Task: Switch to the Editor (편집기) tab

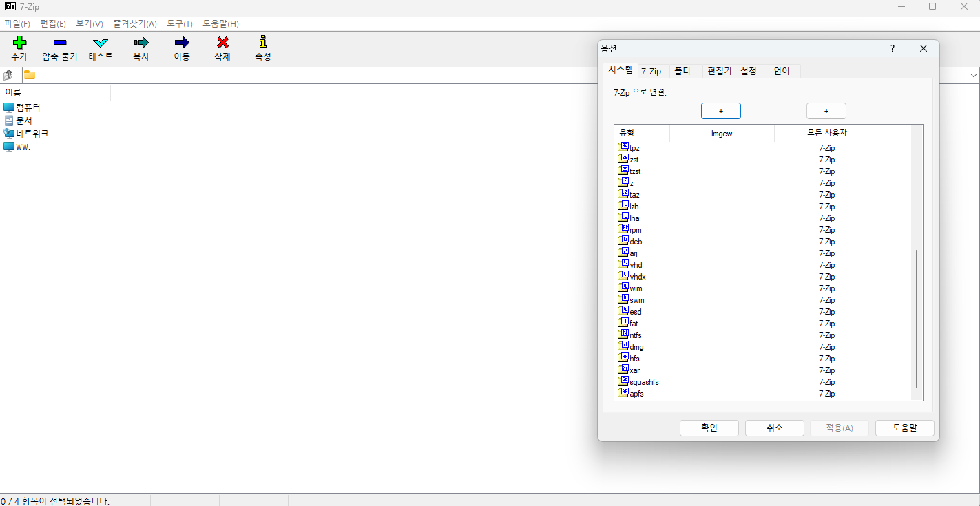Action: pyautogui.click(x=720, y=71)
